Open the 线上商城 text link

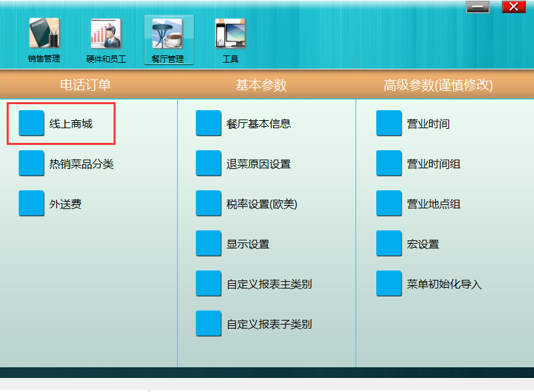(x=71, y=124)
